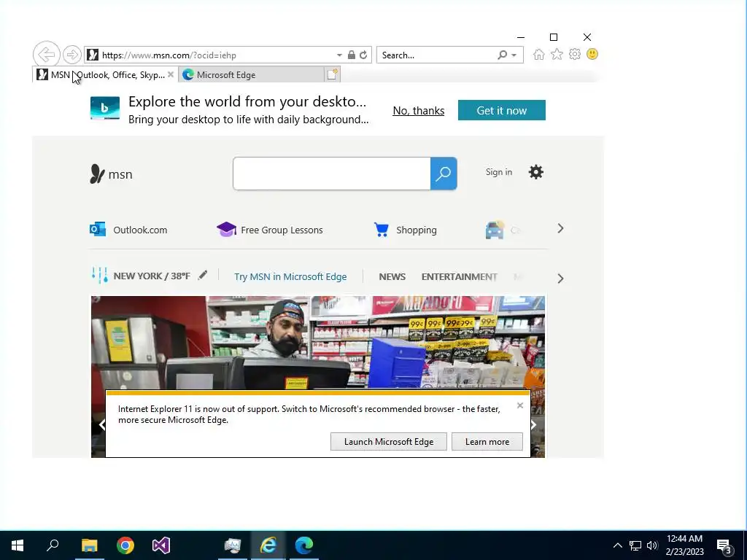Launch Google Chrome from taskbar
747x560 pixels.
[125, 545]
